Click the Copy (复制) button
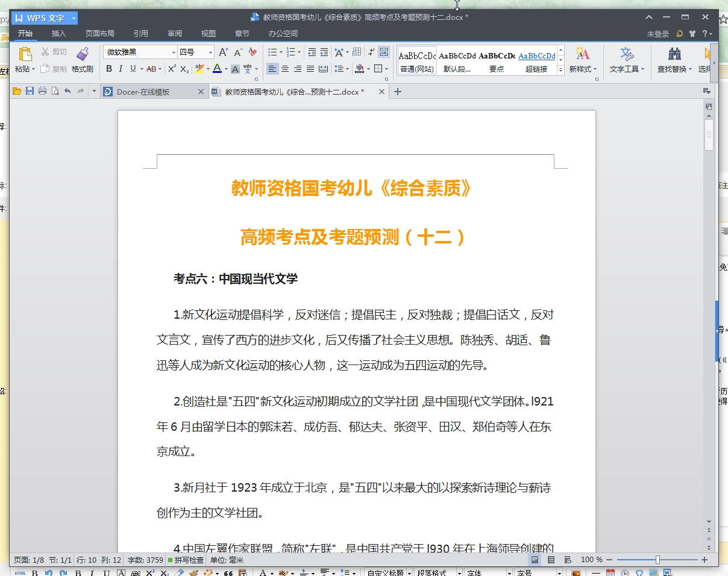The width and height of the screenshot is (728, 576). click(x=54, y=69)
